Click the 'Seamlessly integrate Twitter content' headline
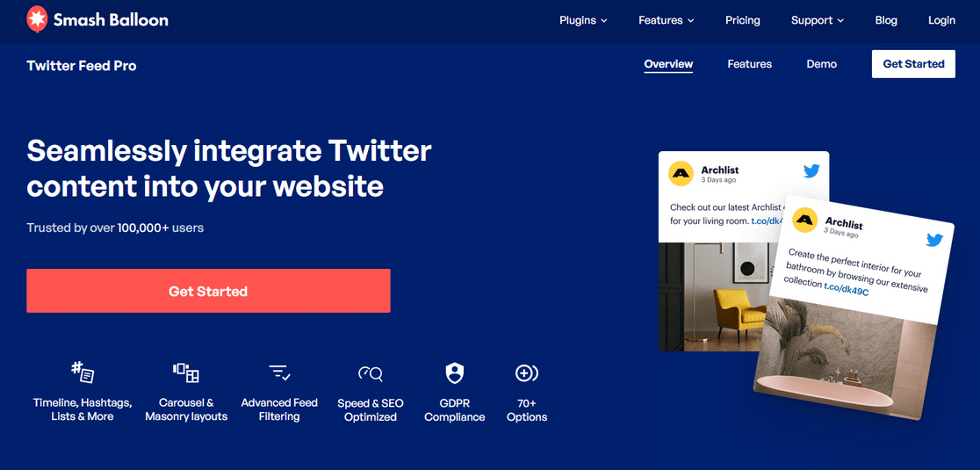This screenshot has height=470, width=980. (228, 169)
